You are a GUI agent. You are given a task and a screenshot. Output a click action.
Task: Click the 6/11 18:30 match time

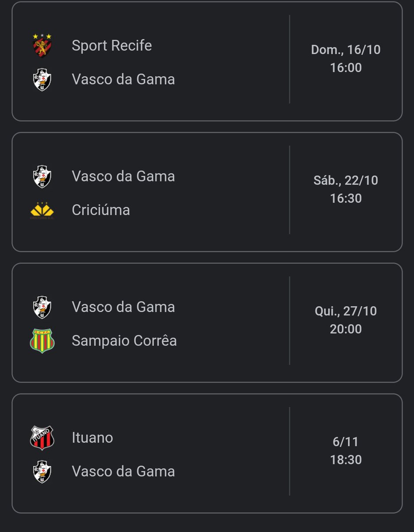click(x=346, y=451)
